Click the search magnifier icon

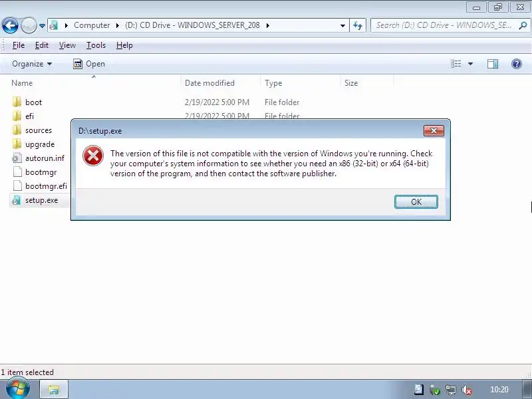pyautogui.click(x=523, y=25)
